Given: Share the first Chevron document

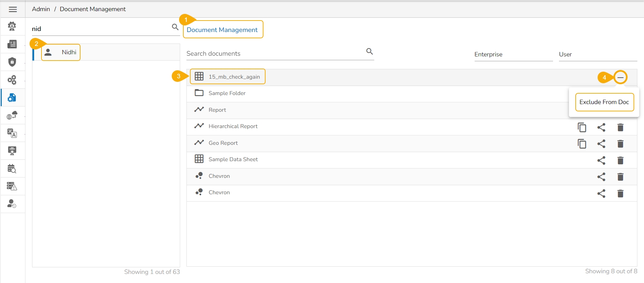Looking at the screenshot, I should (601, 177).
